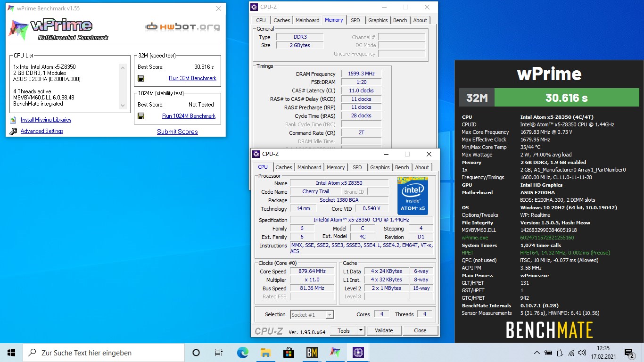Click the Install Missing Libraries icon

tap(13, 120)
